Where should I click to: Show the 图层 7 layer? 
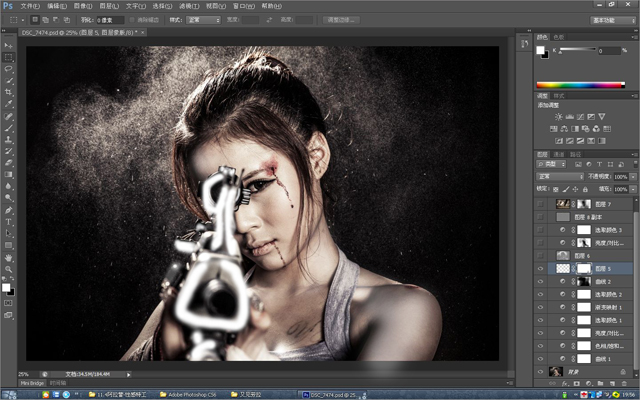pos(541,203)
